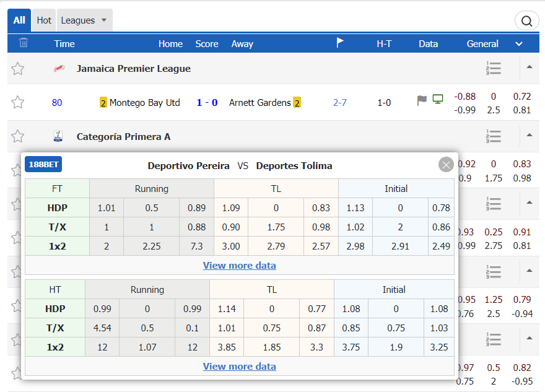Click View more data under FT table

(239, 265)
